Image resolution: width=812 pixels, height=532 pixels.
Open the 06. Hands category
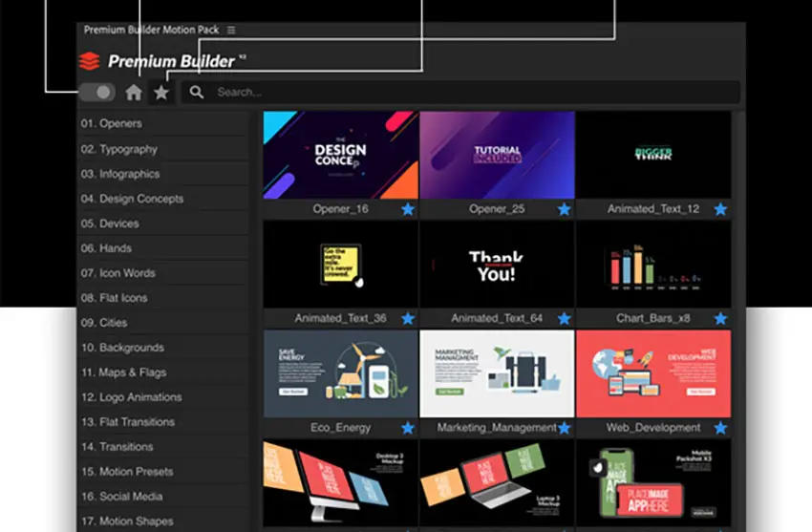tap(162, 248)
